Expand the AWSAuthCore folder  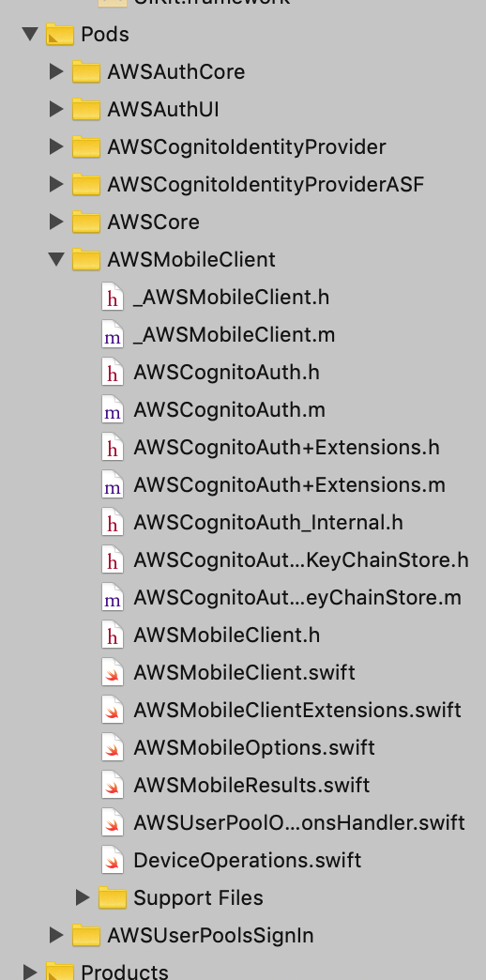57,71
